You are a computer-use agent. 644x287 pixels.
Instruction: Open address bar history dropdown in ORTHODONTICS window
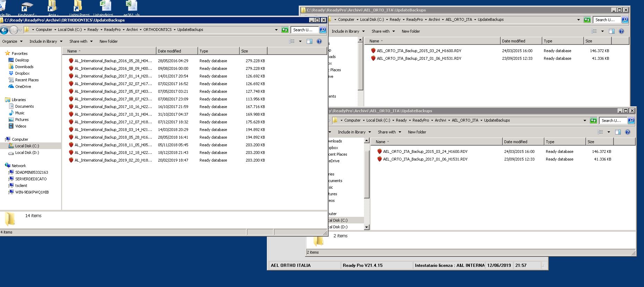276,30
